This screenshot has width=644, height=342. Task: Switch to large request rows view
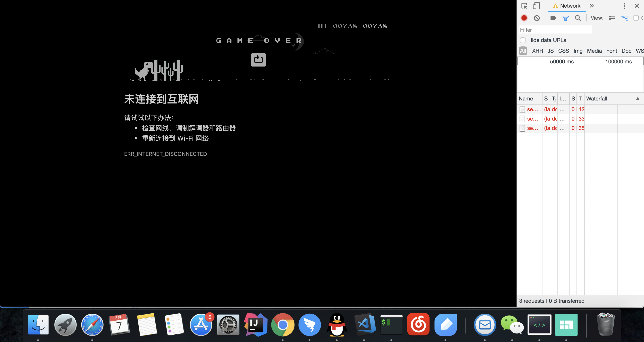(612, 18)
